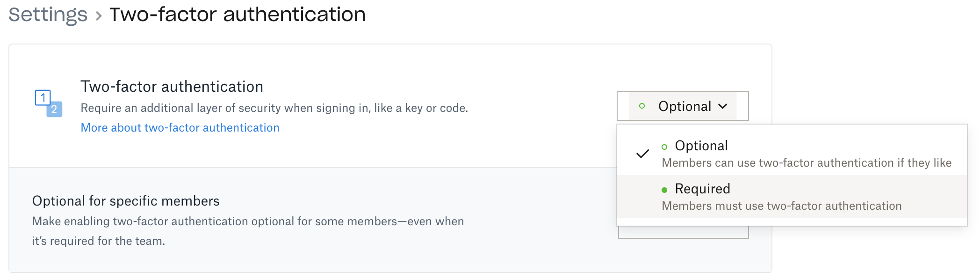Click the checkmark beside the Optional option

[x=643, y=154]
